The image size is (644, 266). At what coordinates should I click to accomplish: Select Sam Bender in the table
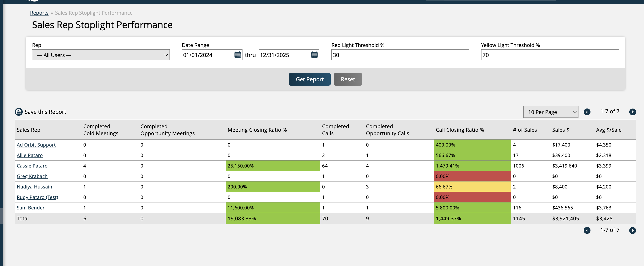coord(31,208)
